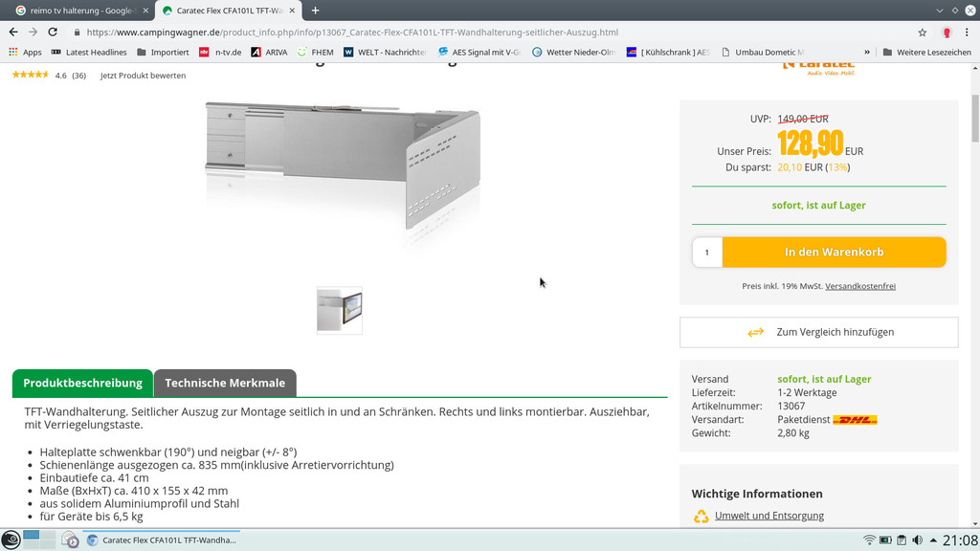Viewport: 980px width, 551px height.
Task: Open the volume control tray icon
Action: 917,540
